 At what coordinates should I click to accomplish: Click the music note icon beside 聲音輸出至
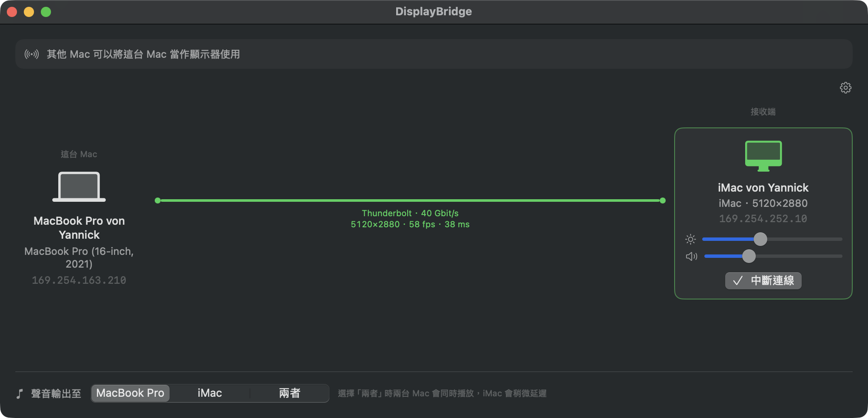point(20,394)
